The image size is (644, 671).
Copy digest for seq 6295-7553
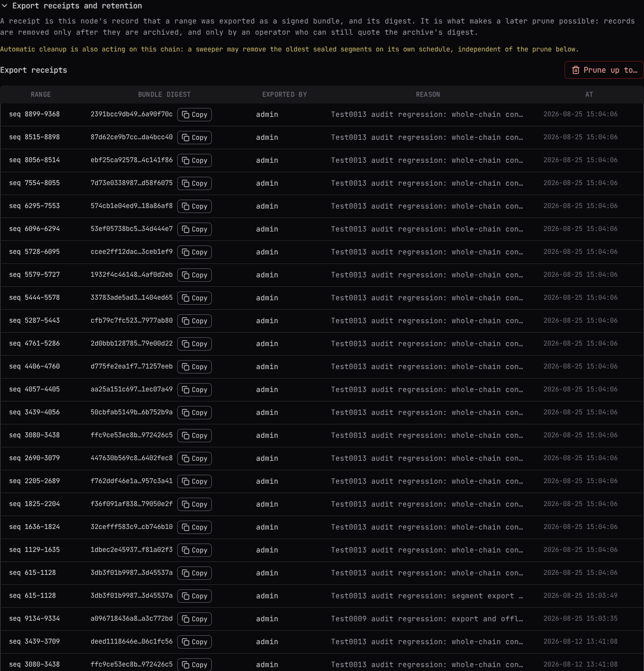coord(195,206)
